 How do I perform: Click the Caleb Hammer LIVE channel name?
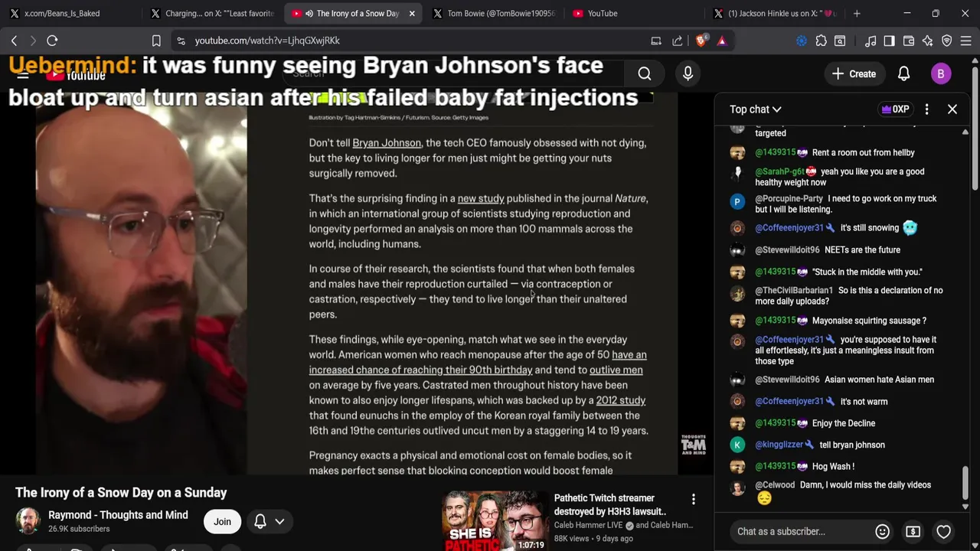(588, 526)
